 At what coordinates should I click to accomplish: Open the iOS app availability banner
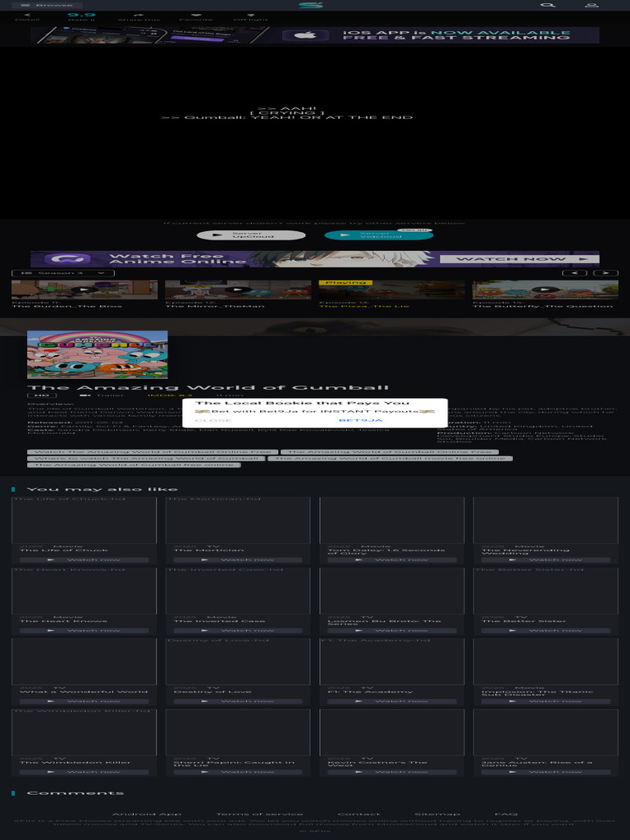(x=315, y=35)
